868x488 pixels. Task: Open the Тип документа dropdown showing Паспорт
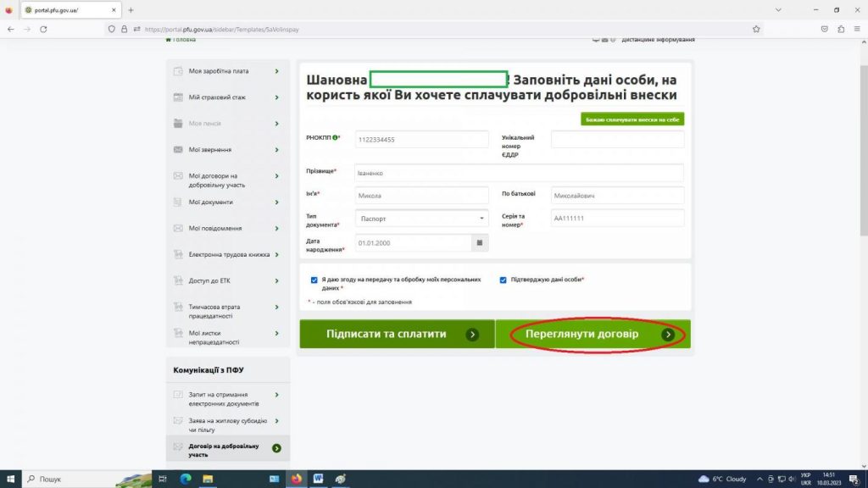[x=421, y=219]
